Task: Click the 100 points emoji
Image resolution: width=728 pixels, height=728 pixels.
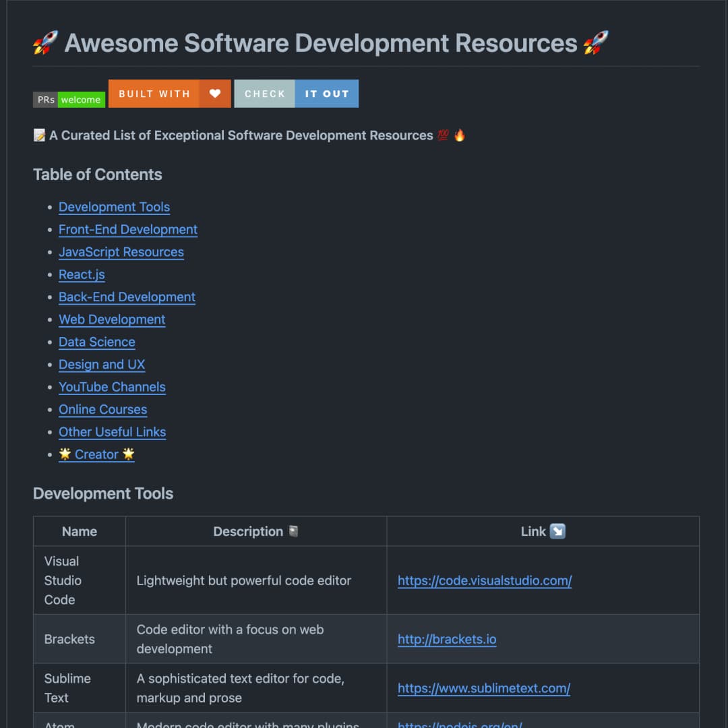Action: pos(443,135)
